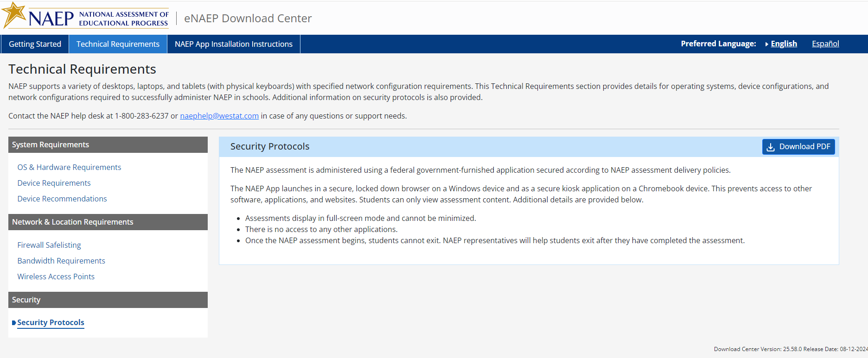Image resolution: width=868 pixels, height=358 pixels.
Task: Click the download arrow icon on Download PDF
Action: [x=771, y=147]
